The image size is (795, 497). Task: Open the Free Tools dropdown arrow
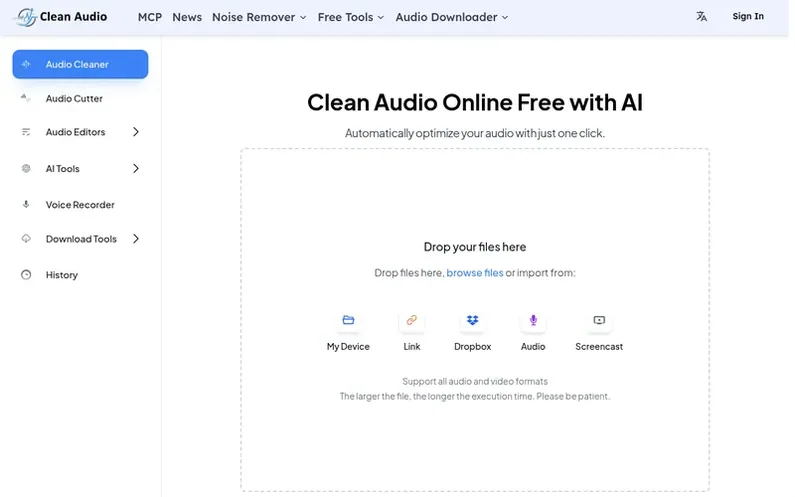tap(381, 17)
